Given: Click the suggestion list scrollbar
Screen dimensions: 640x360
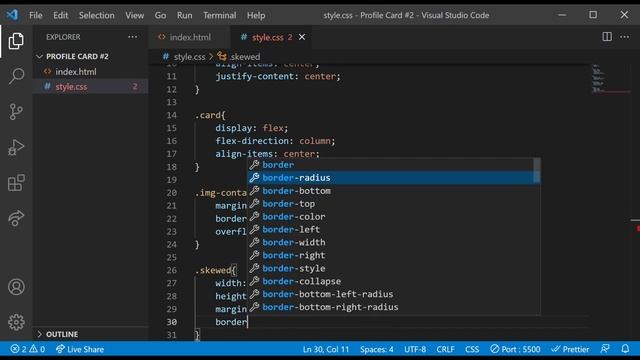Looking at the screenshot, I should point(537,171).
